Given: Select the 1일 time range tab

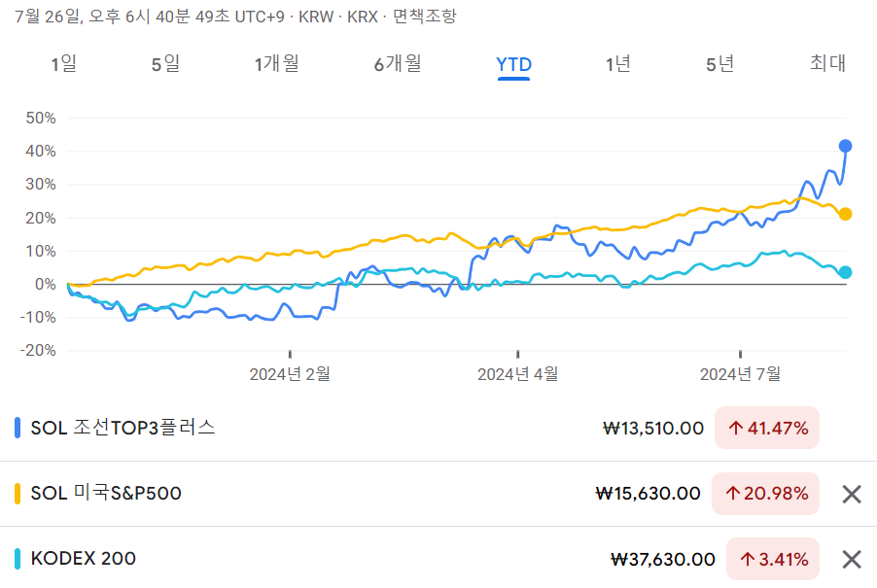Looking at the screenshot, I should point(64,64).
